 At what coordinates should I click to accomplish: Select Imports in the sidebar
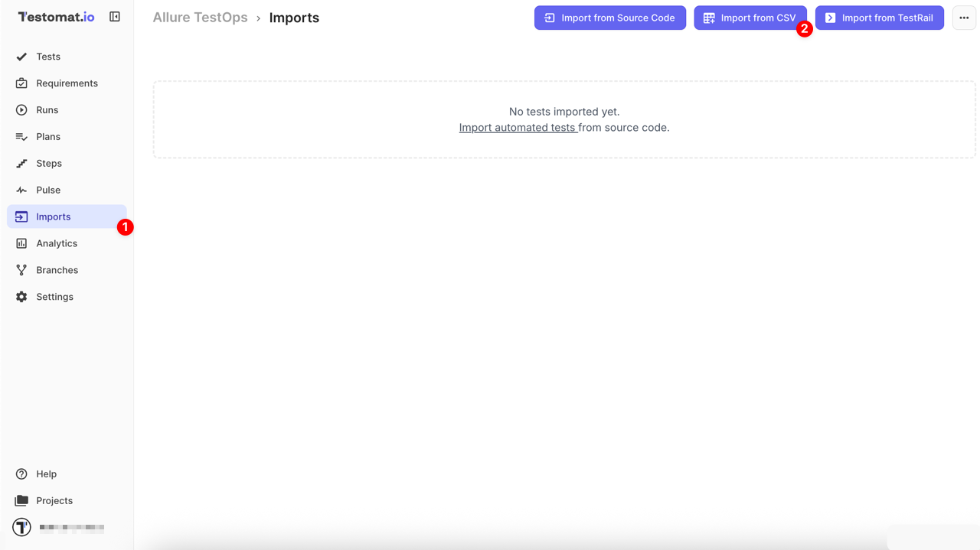click(x=54, y=216)
